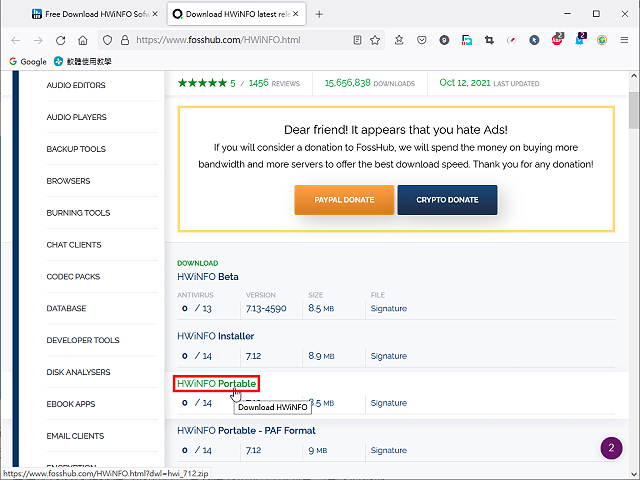Open the crop screenshot extension icon
This screenshot has width=642, height=482.
click(x=489, y=40)
